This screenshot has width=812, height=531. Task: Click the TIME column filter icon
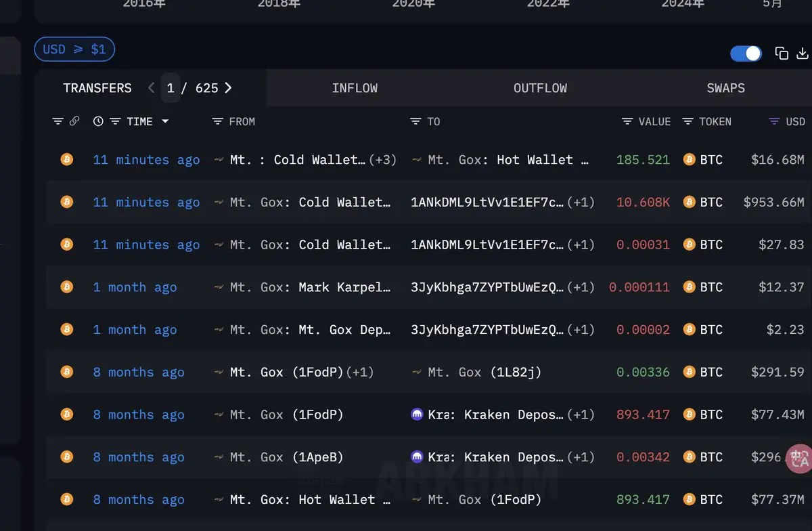click(115, 121)
